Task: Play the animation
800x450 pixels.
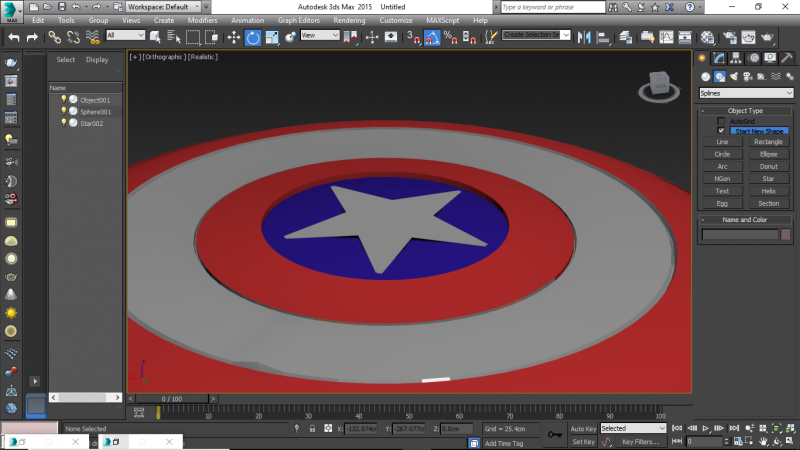Action: click(706, 429)
